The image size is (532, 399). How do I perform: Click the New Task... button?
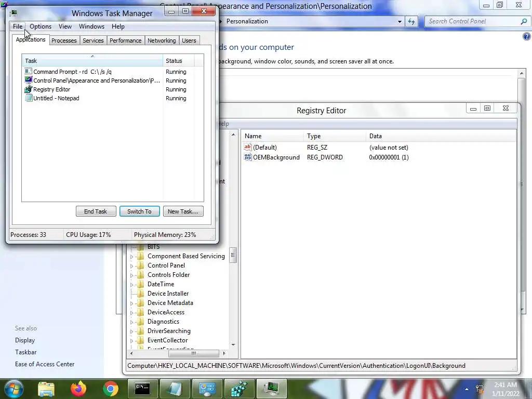point(183,211)
